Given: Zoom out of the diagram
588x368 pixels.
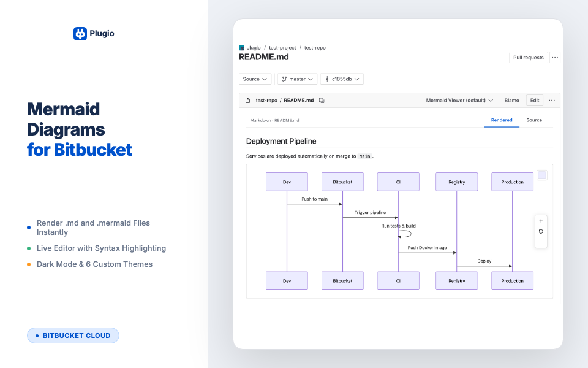Looking at the screenshot, I should point(541,242).
